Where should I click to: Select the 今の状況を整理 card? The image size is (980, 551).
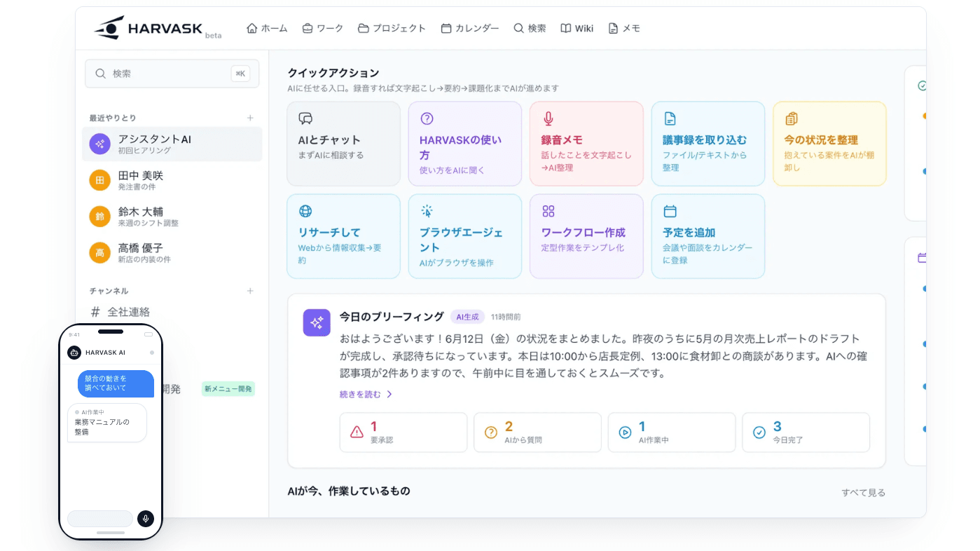pyautogui.click(x=829, y=144)
